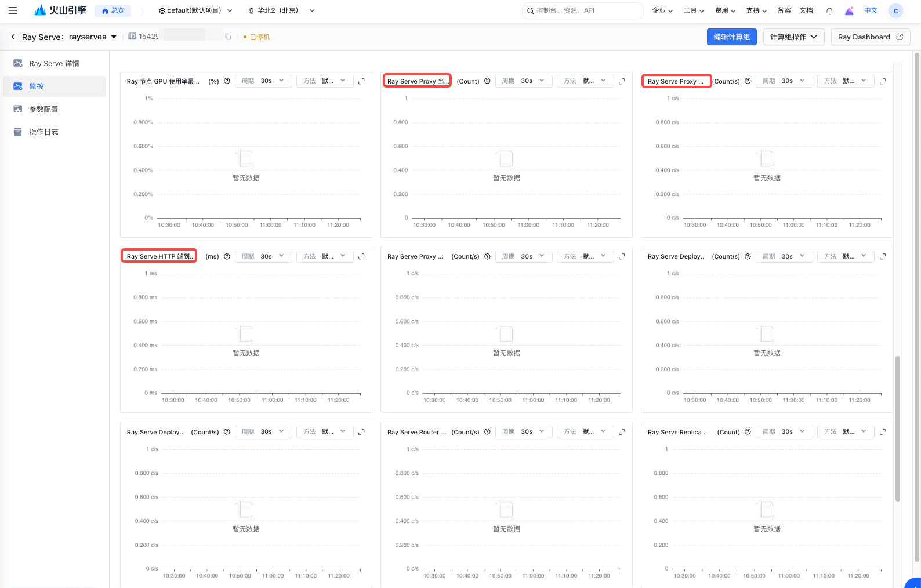Open the 计算组操作 dropdown
The width and height of the screenshot is (921, 588).
tap(793, 37)
